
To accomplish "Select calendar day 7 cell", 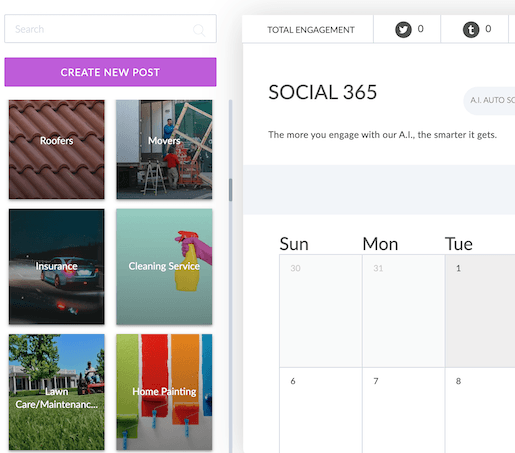I will point(404,410).
